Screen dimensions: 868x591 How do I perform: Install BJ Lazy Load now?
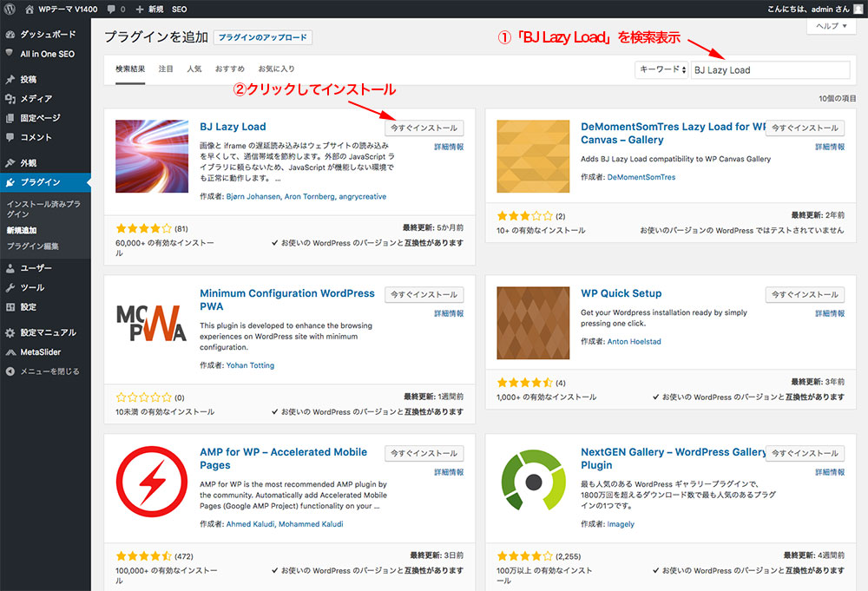424,128
